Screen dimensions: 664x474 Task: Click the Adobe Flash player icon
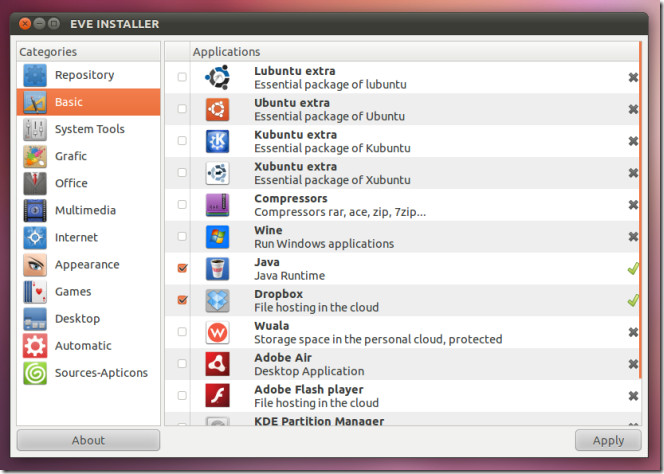[x=217, y=396]
